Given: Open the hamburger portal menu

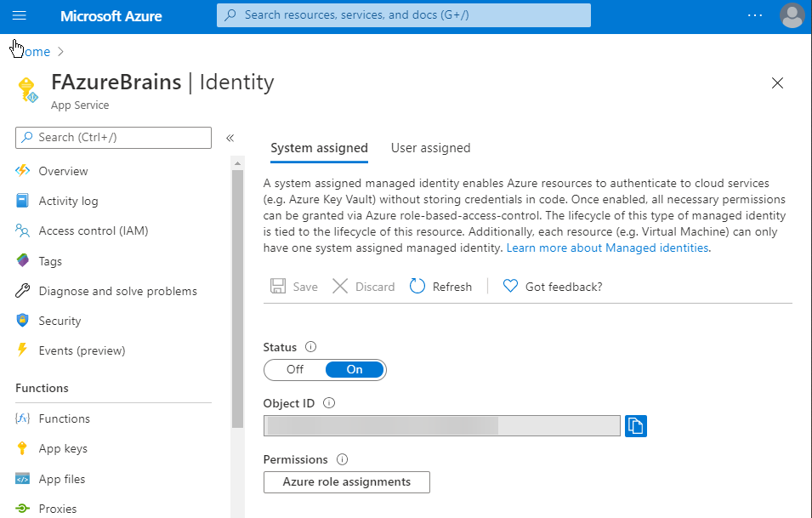Looking at the screenshot, I should point(20,15).
